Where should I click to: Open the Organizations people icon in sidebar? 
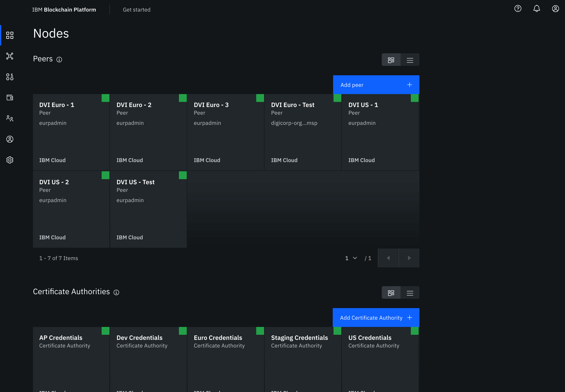pos(10,118)
